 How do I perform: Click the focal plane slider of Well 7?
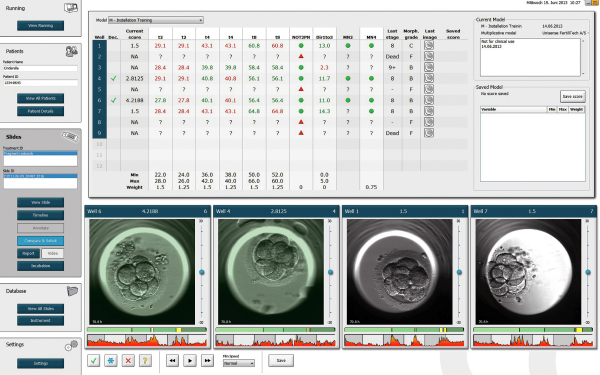coord(588,272)
